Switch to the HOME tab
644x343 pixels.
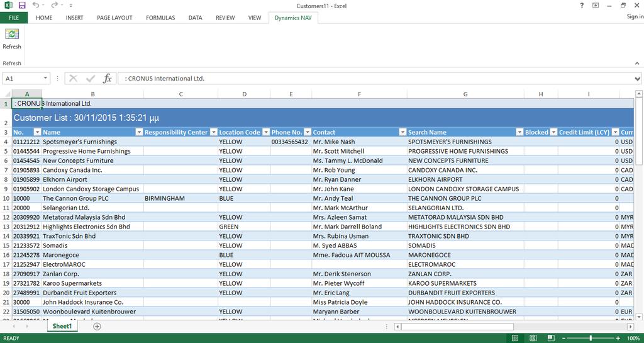[x=44, y=18]
